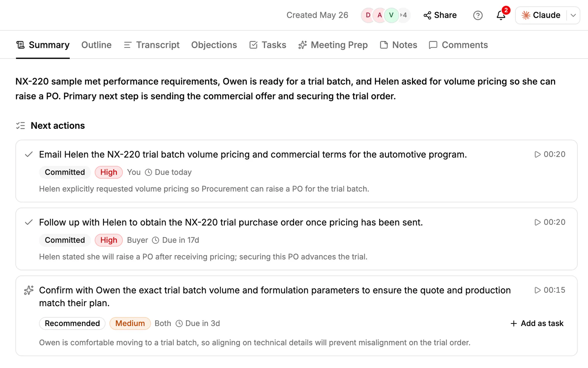Open the Email Helen action title
The image size is (588, 368).
click(x=253, y=155)
